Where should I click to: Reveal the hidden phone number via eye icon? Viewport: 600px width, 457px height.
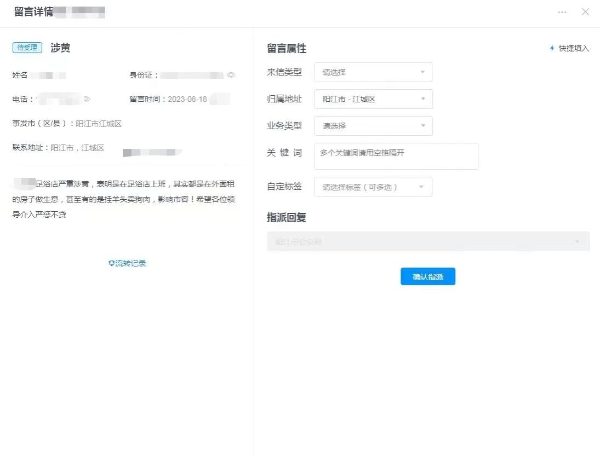87,99
